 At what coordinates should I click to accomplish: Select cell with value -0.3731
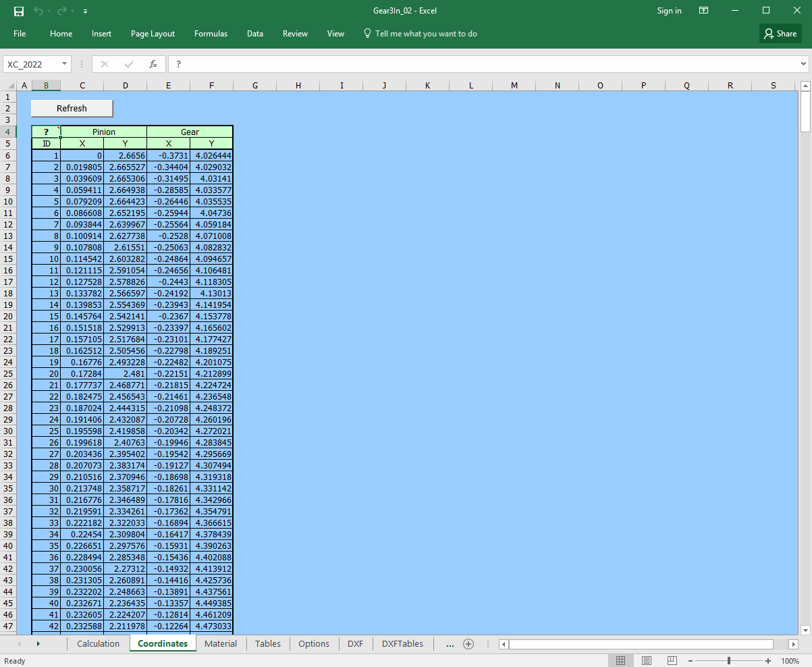click(x=169, y=155)
